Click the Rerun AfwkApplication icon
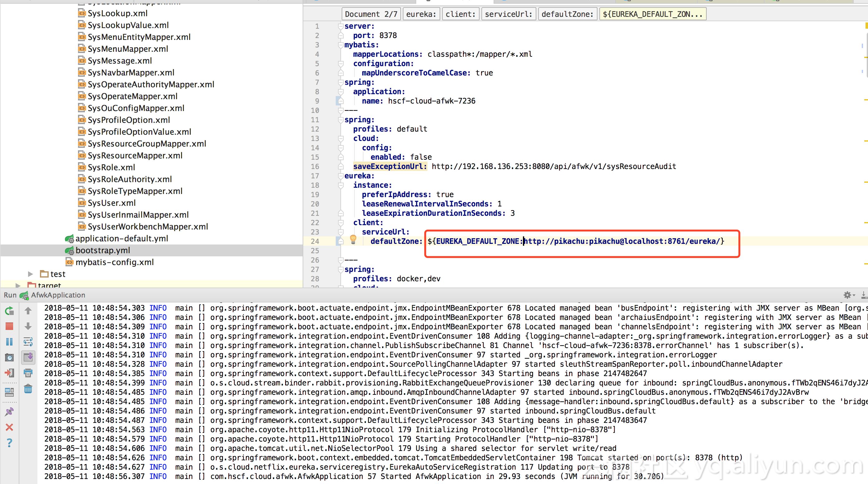 (9, 311)
